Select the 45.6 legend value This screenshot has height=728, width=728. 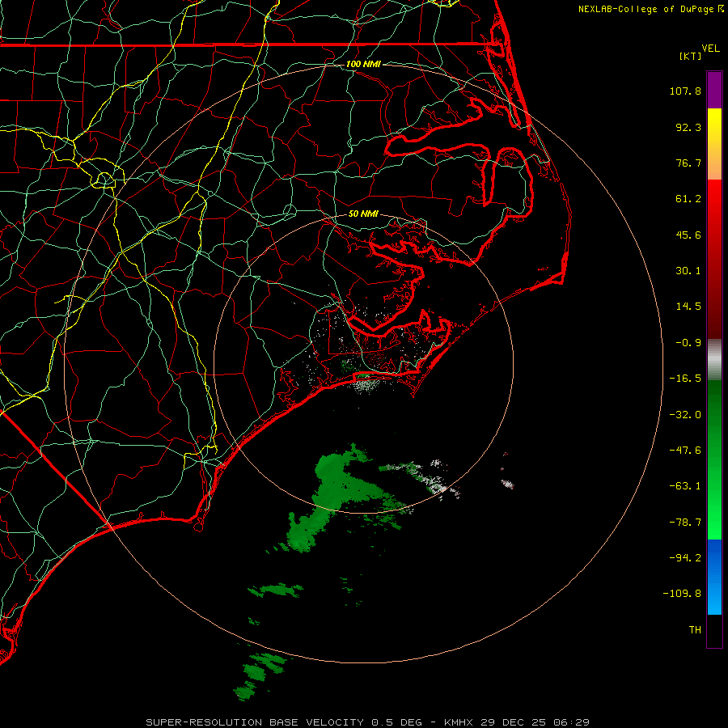click(688, 235)
